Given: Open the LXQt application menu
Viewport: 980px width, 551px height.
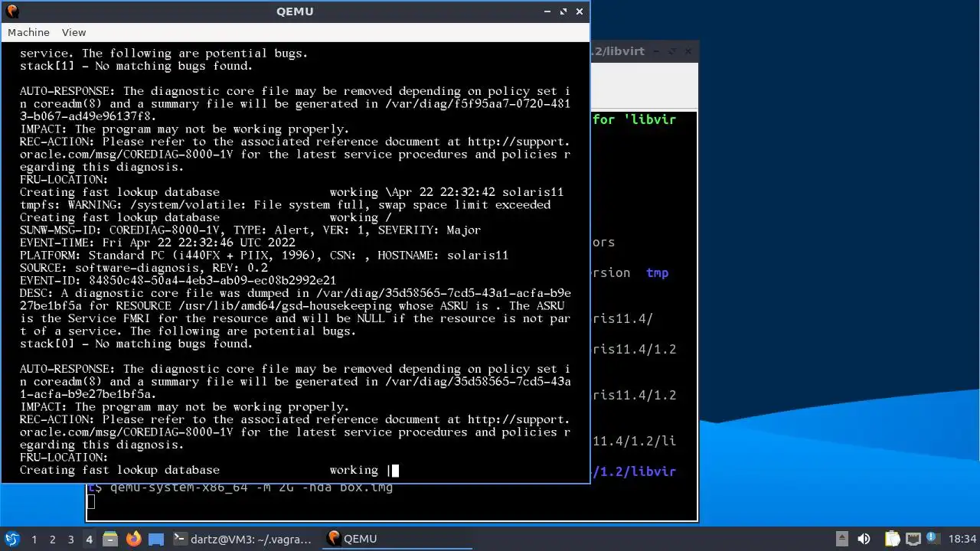Looking at the screenshot, I should coord(11,539).
